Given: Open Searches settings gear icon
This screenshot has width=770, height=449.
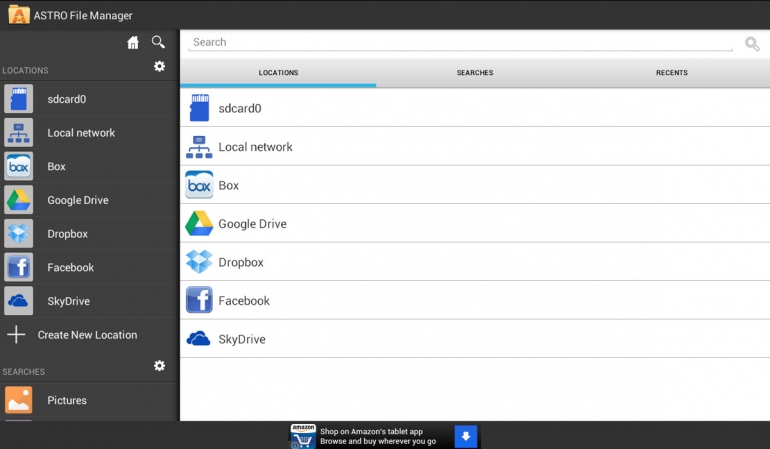Looking at the screenshot, I should click(159, 366).
